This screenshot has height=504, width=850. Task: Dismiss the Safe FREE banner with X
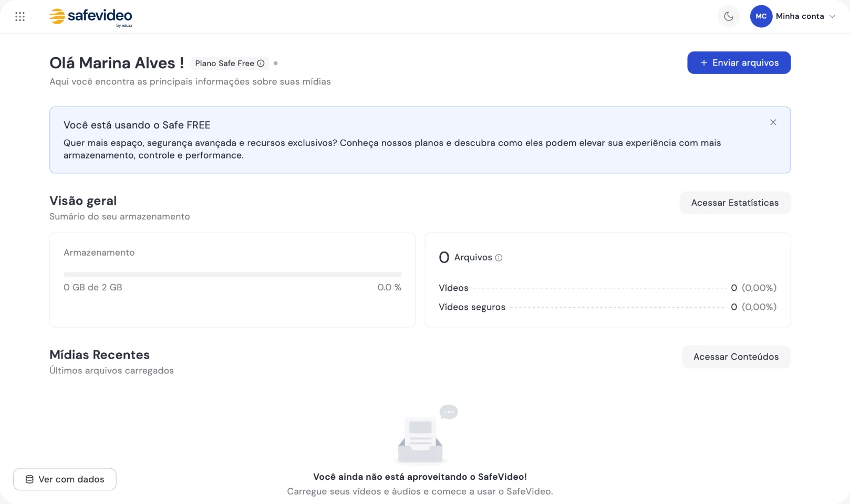point(773,122)
